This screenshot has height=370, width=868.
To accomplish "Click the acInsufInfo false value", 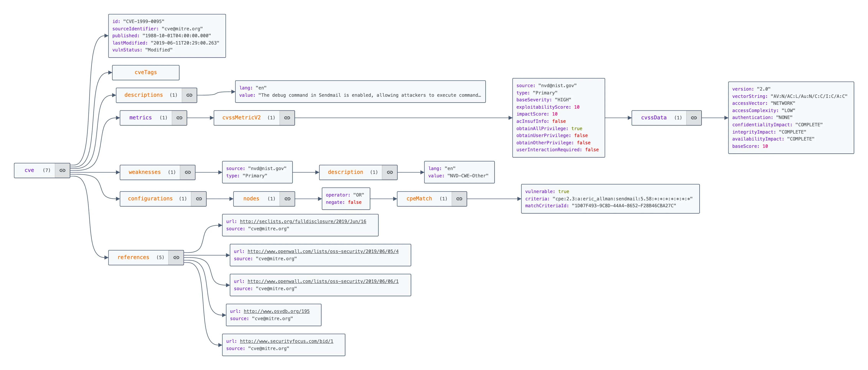I will click(x=559, y=121).
